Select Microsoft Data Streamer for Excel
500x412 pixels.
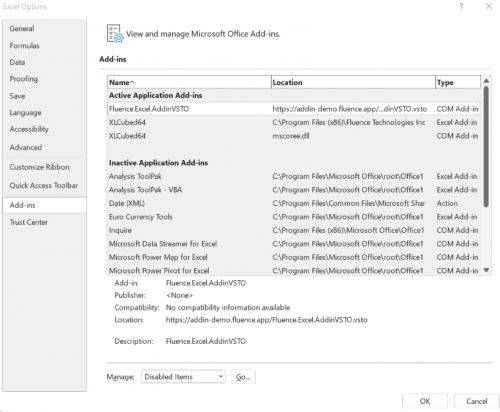point(294,244)
